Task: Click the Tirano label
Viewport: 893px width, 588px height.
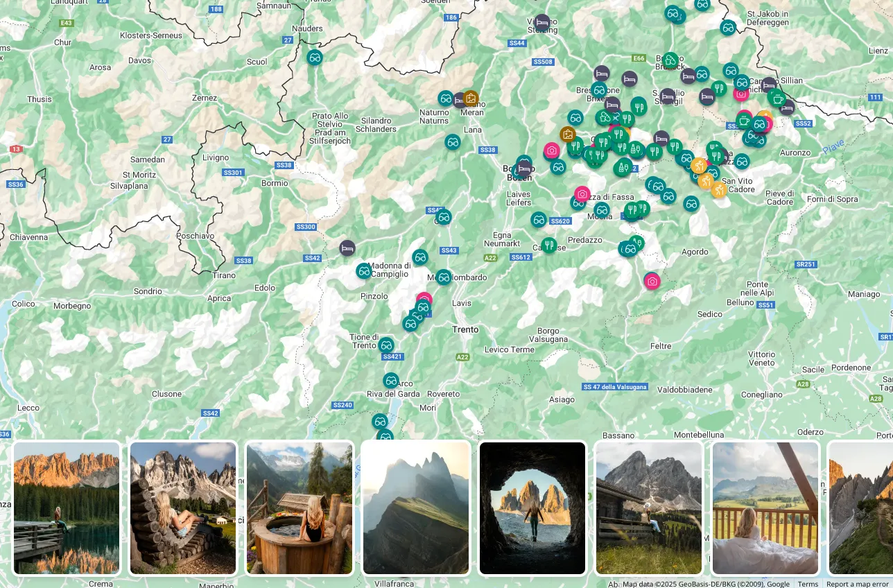Action: [224, 275]
